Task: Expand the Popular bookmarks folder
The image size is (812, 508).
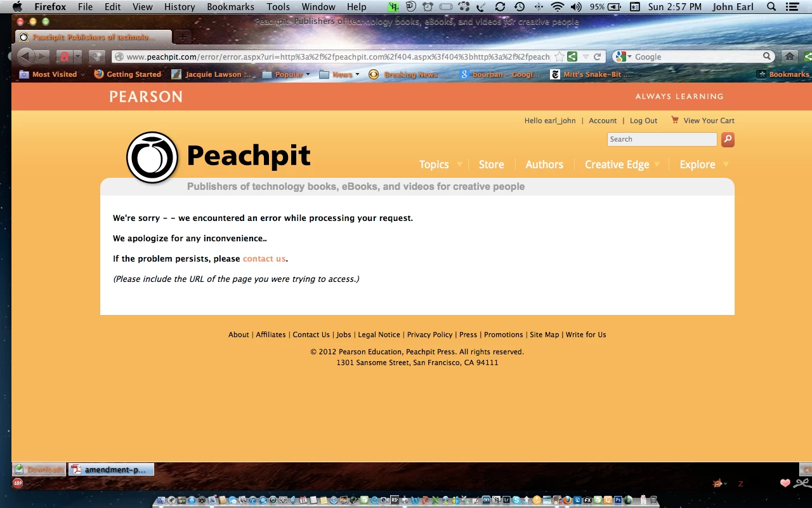Action: (286, 74)
